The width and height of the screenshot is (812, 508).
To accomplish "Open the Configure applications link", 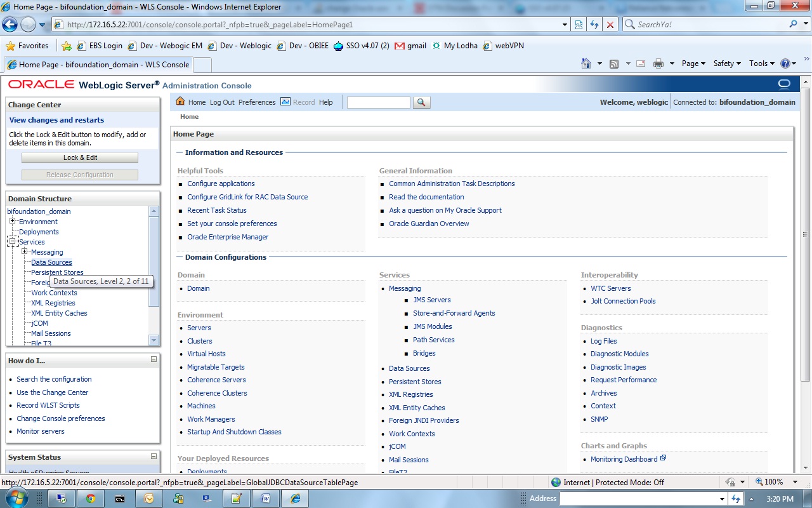I will pos(222,184).
